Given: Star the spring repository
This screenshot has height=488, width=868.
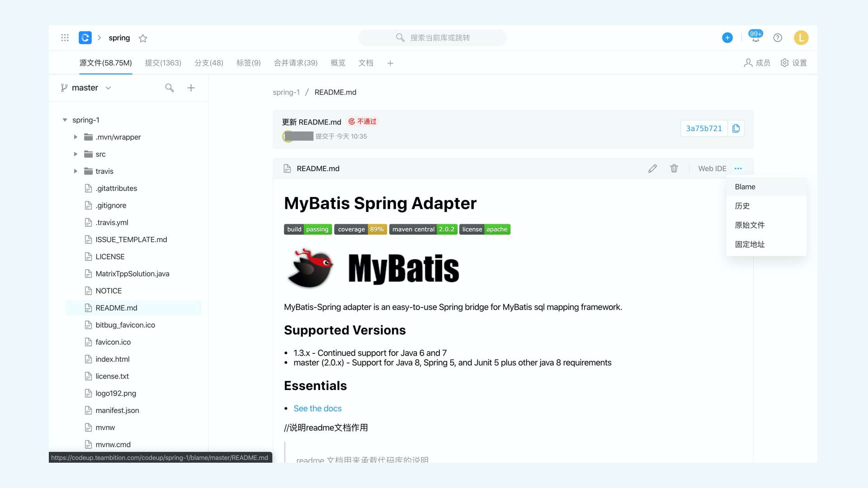Looking at the screenshot, I should pyautogui.click(x=143, y=38).
